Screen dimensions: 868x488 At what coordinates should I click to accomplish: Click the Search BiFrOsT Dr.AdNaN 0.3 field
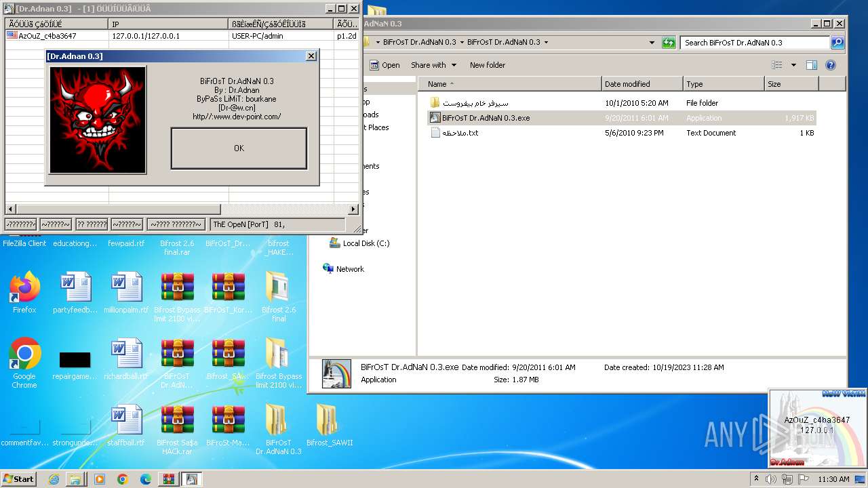coord(755,42)
